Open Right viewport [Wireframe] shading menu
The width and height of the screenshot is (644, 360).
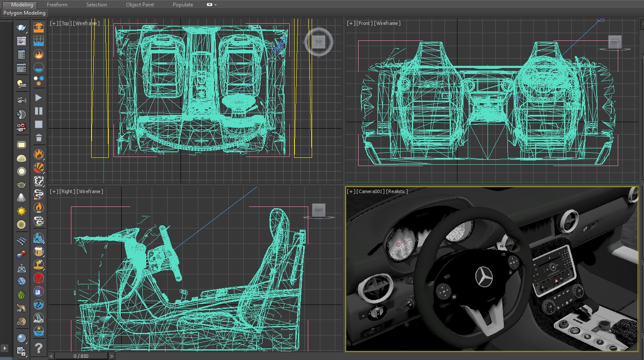[90, 191]
